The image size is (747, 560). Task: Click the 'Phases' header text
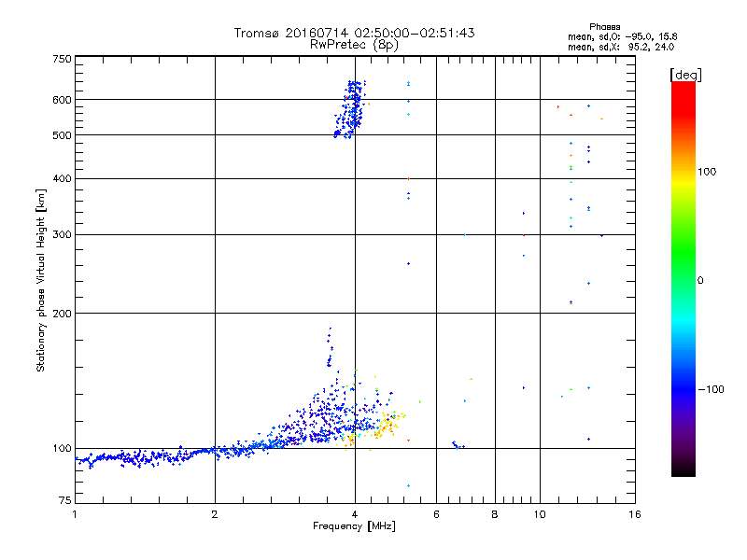click(x=604, y=27)
